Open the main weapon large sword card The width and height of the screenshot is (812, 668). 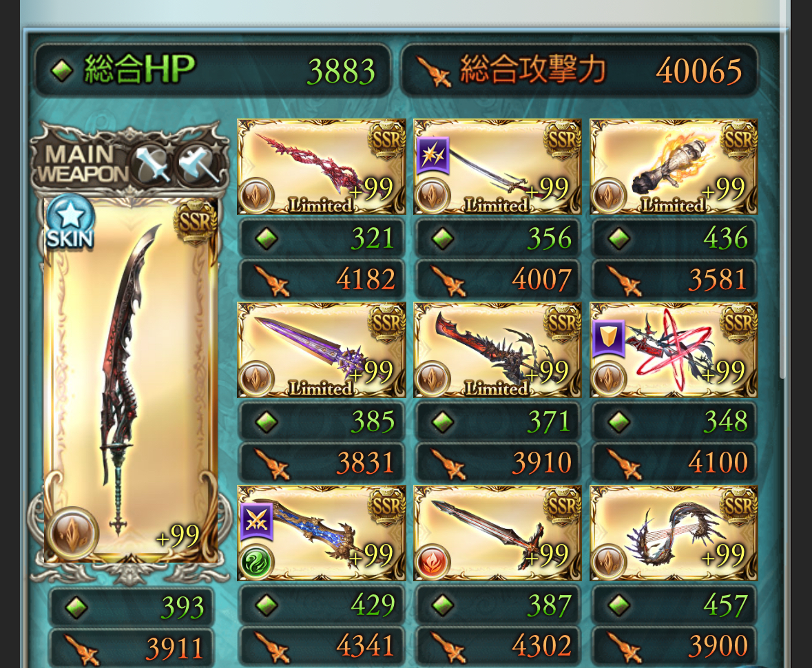[x=130, y=380]
